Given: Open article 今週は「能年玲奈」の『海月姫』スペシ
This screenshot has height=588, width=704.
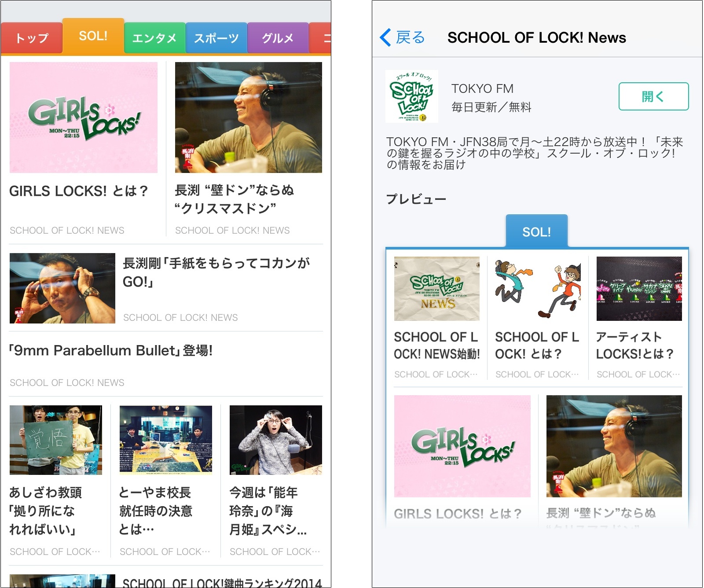Looking at the screenshot, I should click(x=268, y=511).
